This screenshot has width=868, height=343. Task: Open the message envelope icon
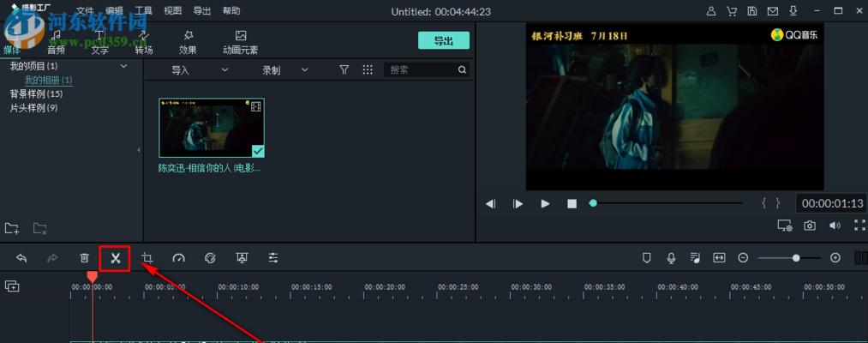(773, 11)
